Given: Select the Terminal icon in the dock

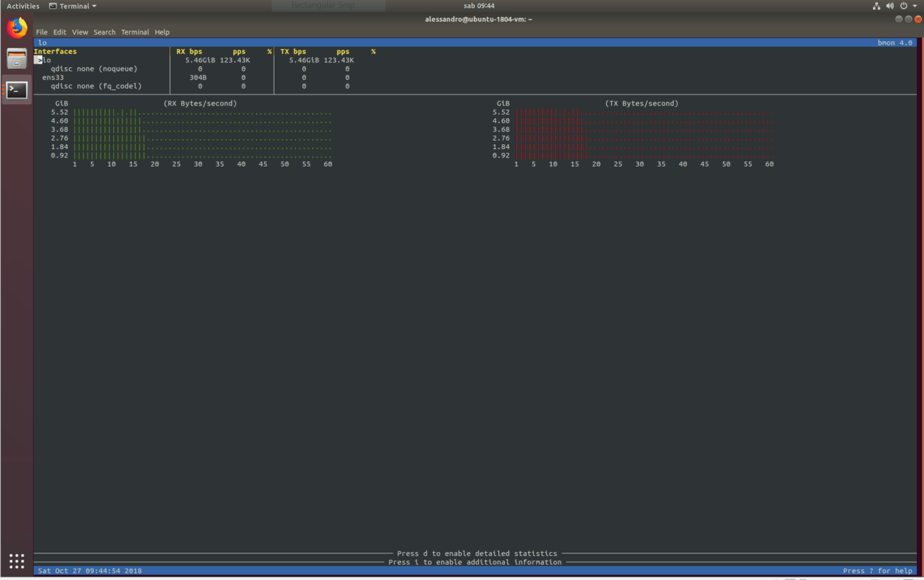Looking at the screenshot, I should click(x=16, y=90).
